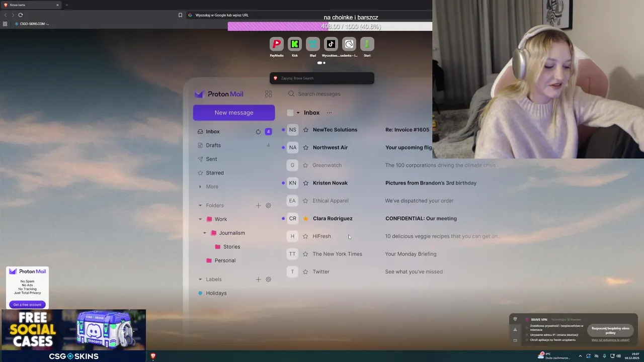Click the volume speaker tray icon
Image resolution: width=644 pixels, height=362 pixels.
coord(618,356)
